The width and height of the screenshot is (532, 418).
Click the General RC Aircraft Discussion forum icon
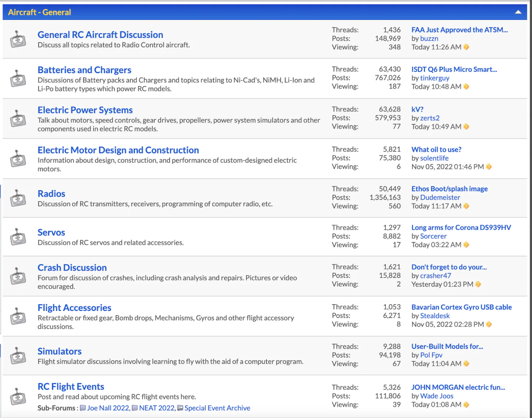point(18,39)
